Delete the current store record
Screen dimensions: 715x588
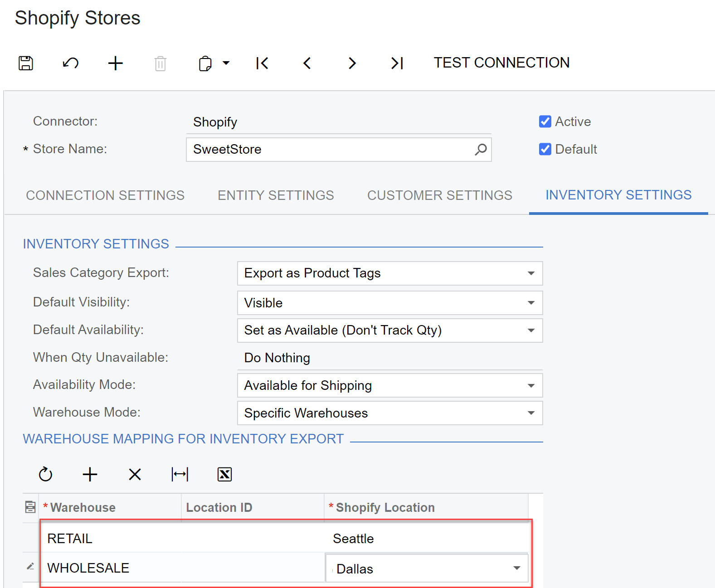(x=161, y=63)
